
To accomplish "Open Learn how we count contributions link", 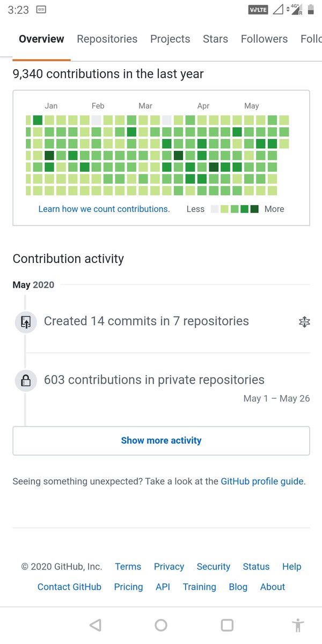I will pos(104,209).
